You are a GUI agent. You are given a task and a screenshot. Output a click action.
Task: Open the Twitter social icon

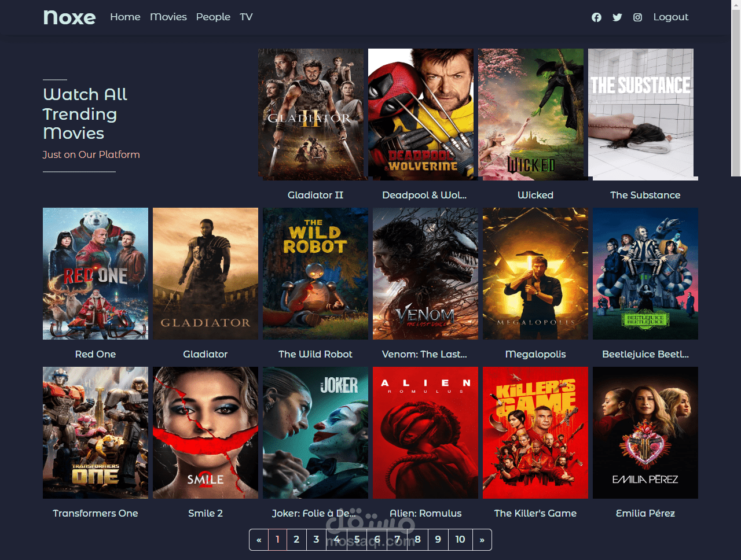(x=617, y=17)
